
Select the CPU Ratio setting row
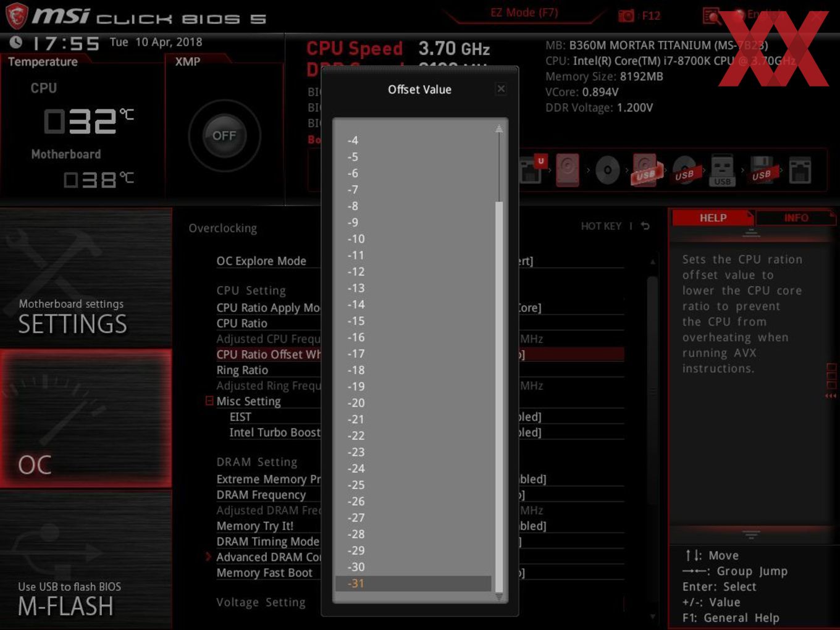(x=420, y=323)
